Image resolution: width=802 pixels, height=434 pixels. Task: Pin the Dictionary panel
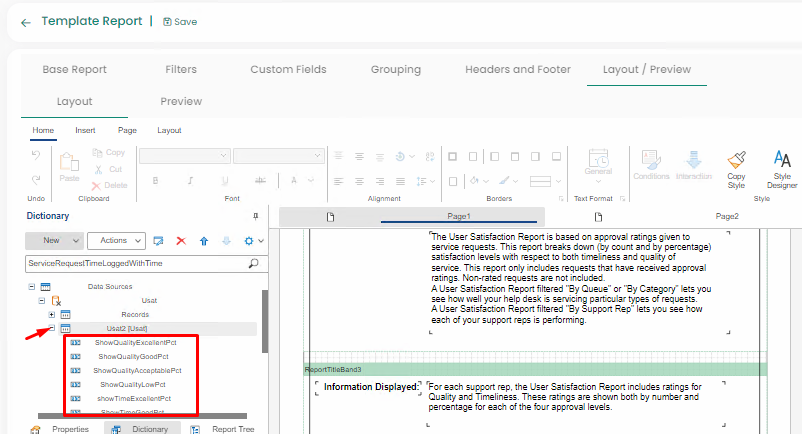point(256,216)
